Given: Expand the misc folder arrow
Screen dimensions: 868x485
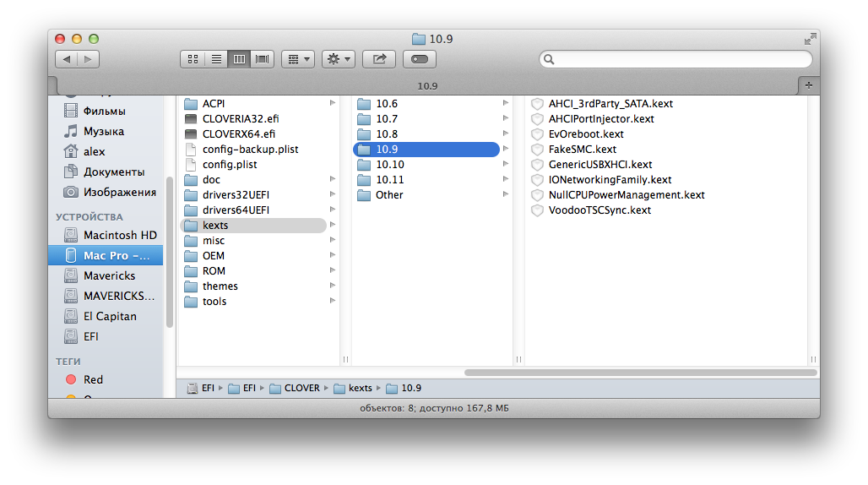Looking at the screenshot, I should [332, 240].
